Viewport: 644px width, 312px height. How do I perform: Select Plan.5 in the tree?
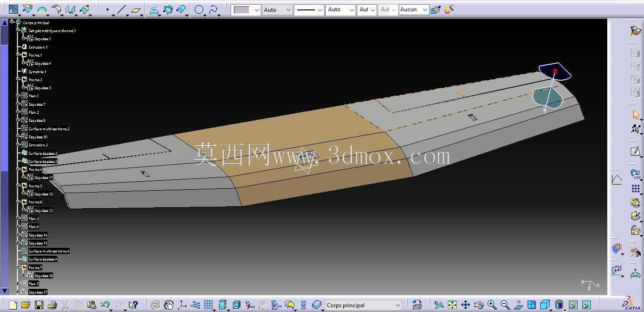(x=33, y=284)
